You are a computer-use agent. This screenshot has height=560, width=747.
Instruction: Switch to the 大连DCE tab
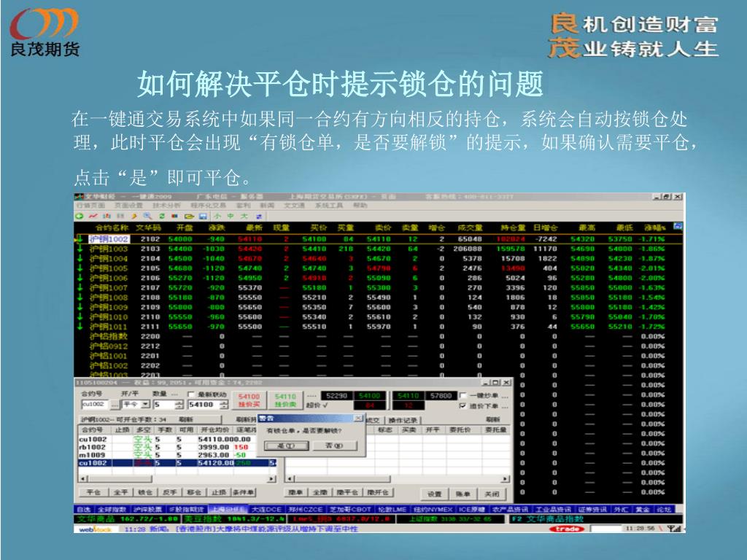267,510
